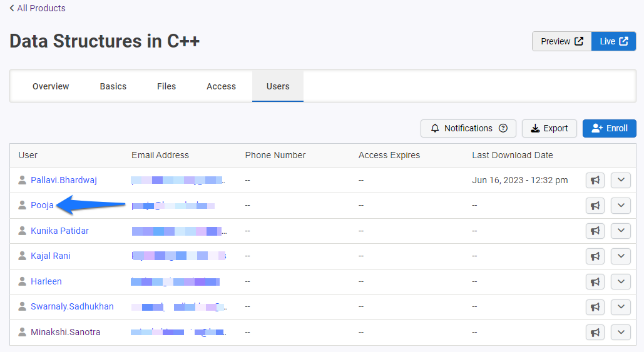The width and height of the screenshot is (644, 352).
Task: Expand options dropdown for Pooja
Action: tap(621, 206)
